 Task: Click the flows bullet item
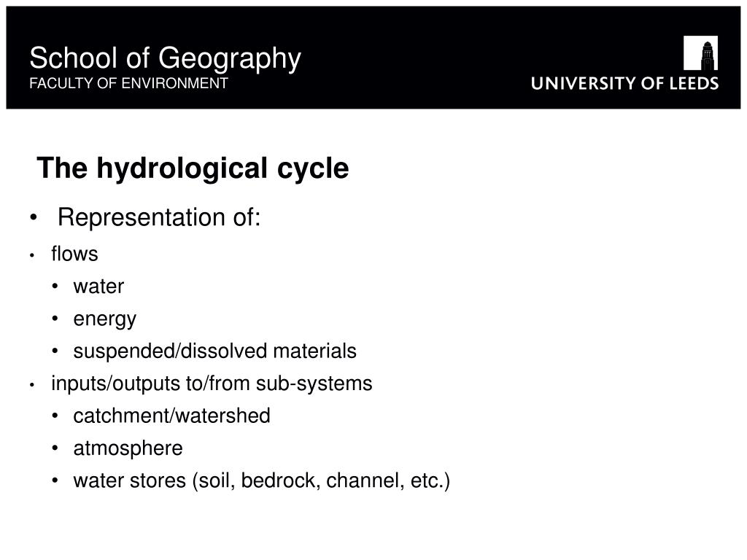(x=75, y=254)
